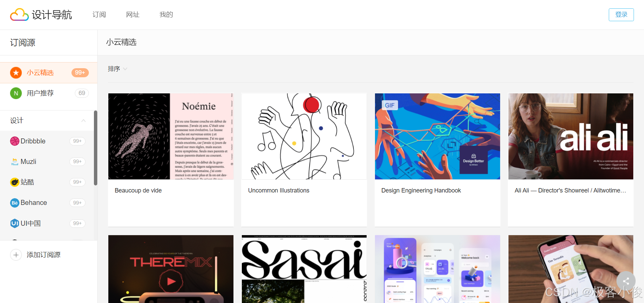Open the Behance subscription source
Image resolution: width=644 pixels, height=303 pixels.
pyautogui.click(x=47, y=203)
